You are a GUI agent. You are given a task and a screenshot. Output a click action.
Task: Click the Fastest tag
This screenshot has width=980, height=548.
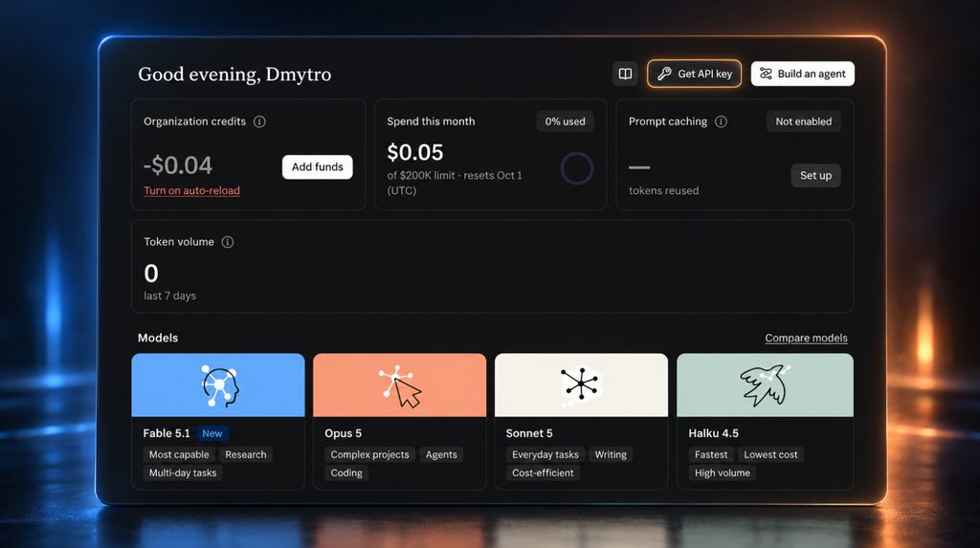tap(711, 454)
